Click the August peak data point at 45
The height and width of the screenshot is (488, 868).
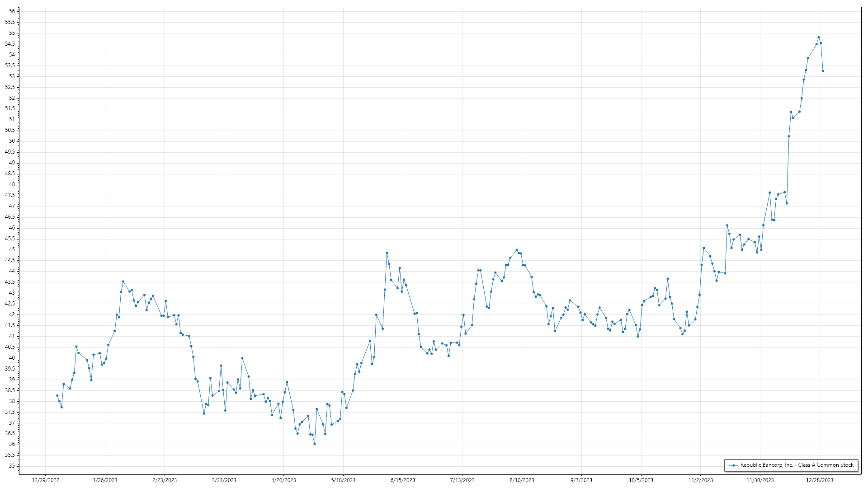tap(517, 250)
